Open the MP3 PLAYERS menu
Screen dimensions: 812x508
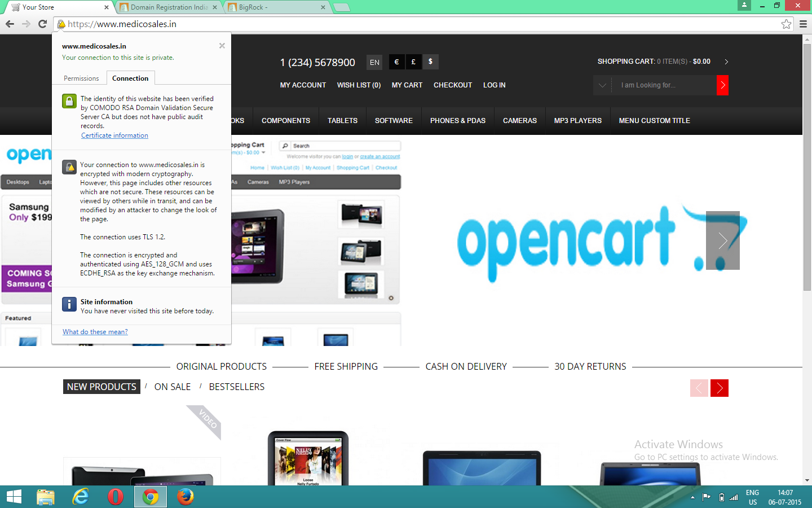click(x=578, y=121)
